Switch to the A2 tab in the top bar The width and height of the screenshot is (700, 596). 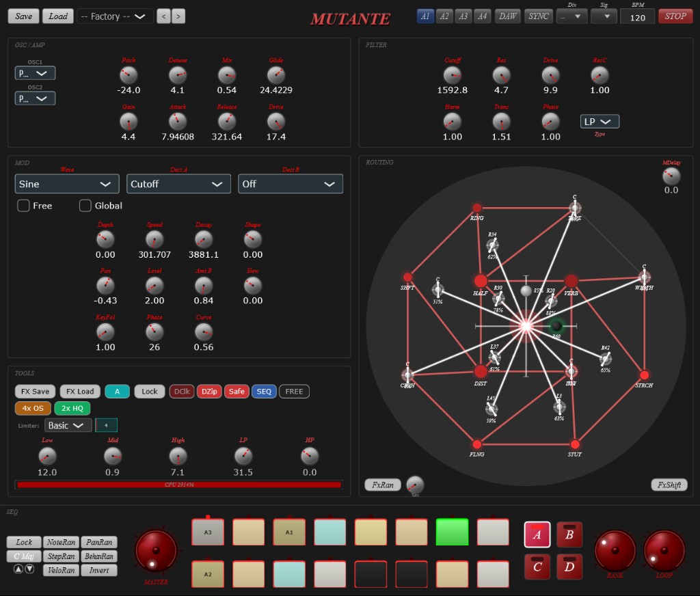[x=444, y=16]
